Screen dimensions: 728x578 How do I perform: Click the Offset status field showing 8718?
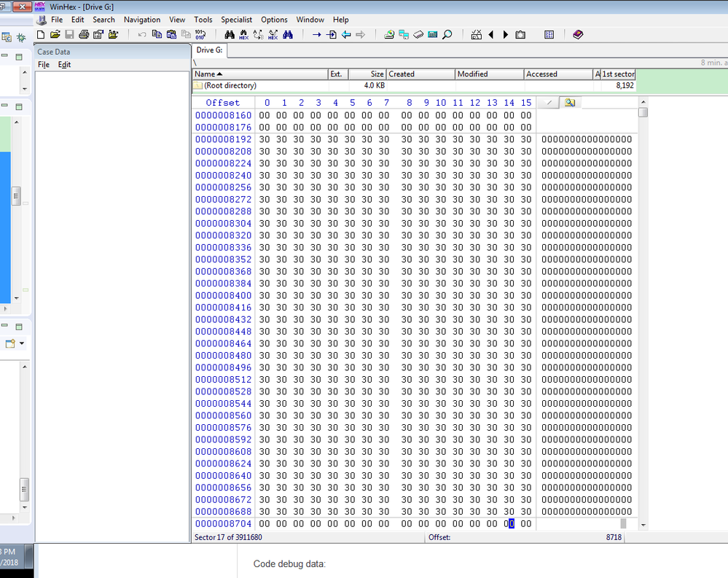pyautogui.click(x=525, y=537)
